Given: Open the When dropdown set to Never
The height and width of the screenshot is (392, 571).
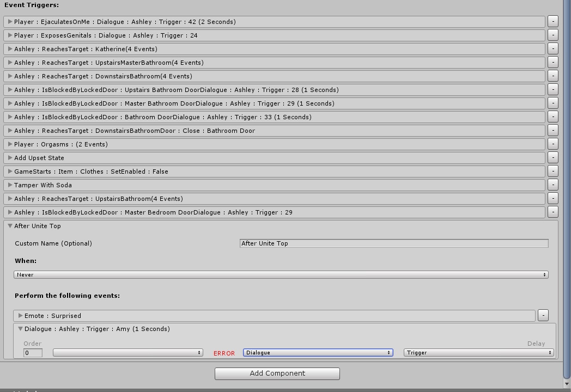Looking at the screenshot, I should coord(281,275).
